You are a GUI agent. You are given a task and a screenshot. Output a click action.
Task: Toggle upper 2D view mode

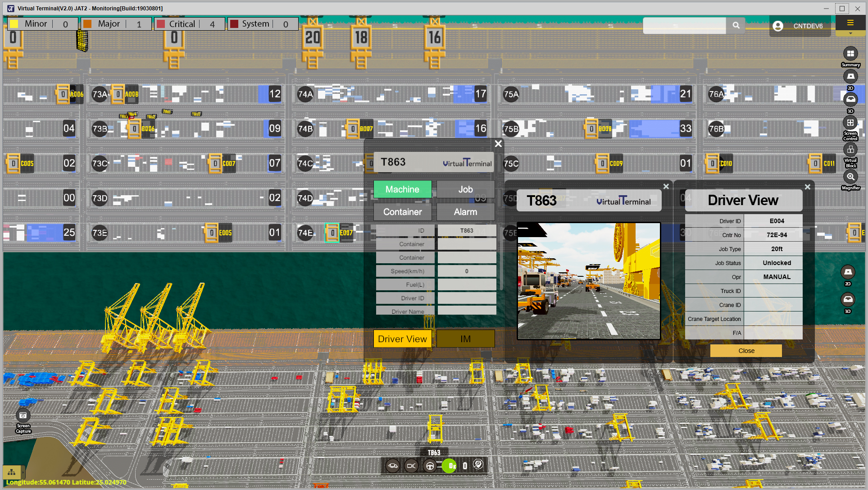pos(850,77)
